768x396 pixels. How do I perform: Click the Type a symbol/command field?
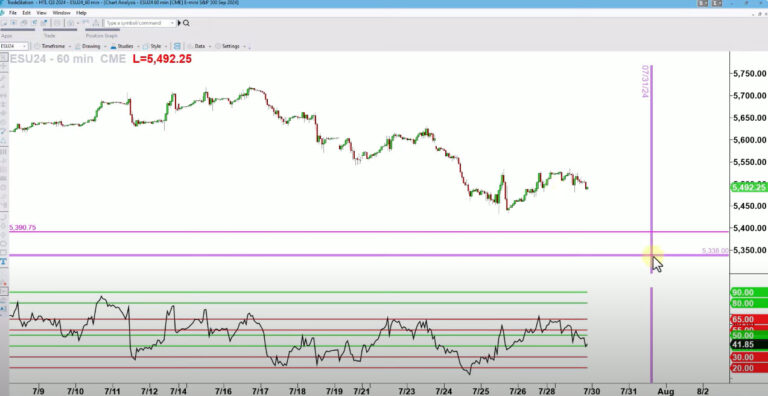(x=140, y=23)
